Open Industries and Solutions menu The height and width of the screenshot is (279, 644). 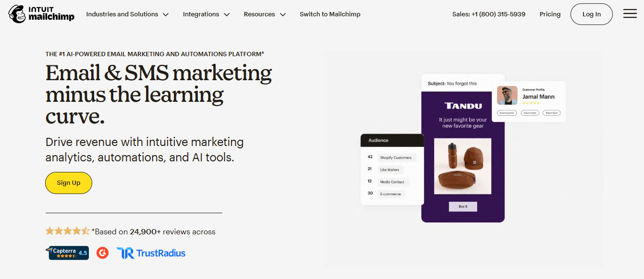coord(127,14)
